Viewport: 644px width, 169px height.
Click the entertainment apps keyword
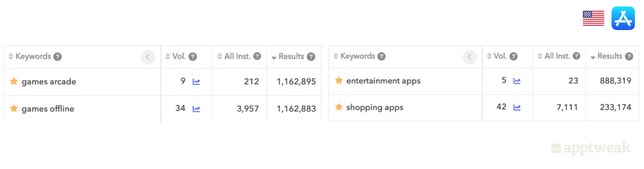(383, 81)
